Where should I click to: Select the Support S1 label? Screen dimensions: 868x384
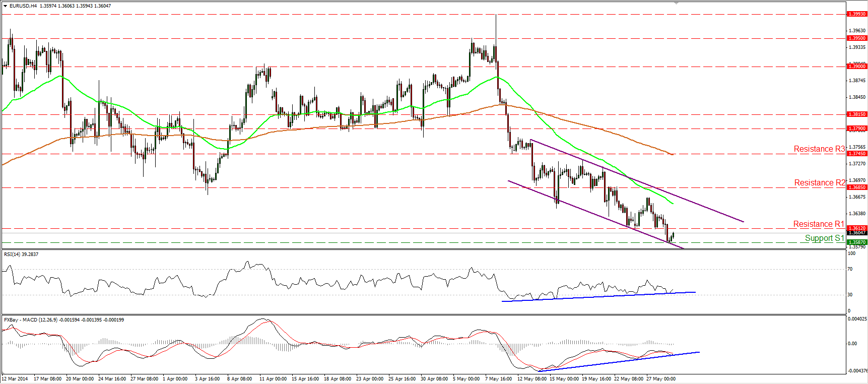coord(824,238)
